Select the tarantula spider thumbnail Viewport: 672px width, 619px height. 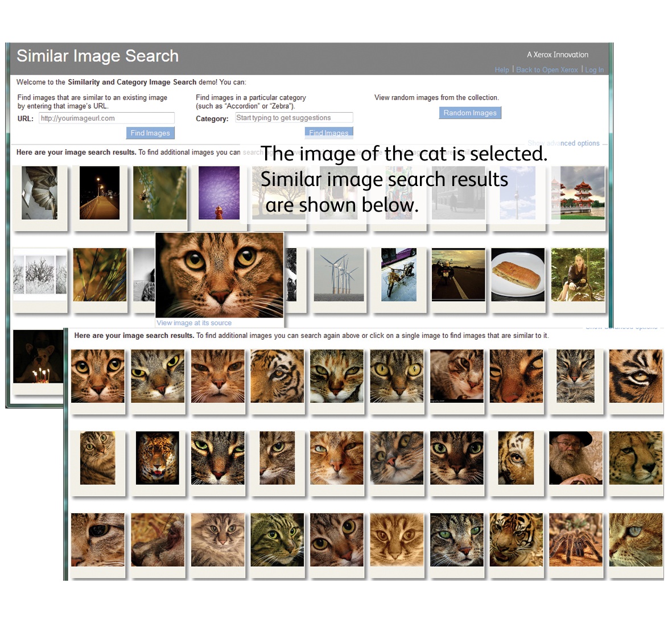(575, 540)
